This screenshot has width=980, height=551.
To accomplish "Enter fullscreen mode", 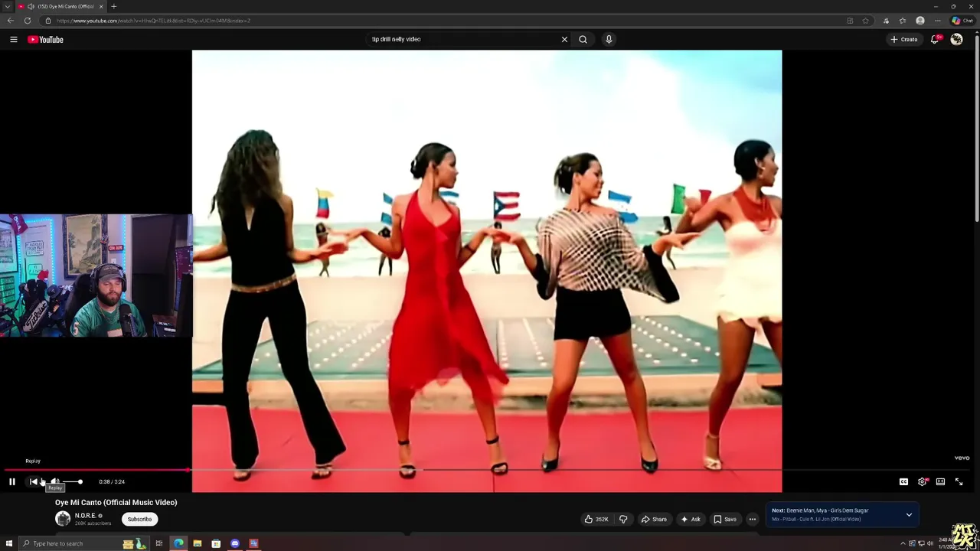I will coord(959,481).
